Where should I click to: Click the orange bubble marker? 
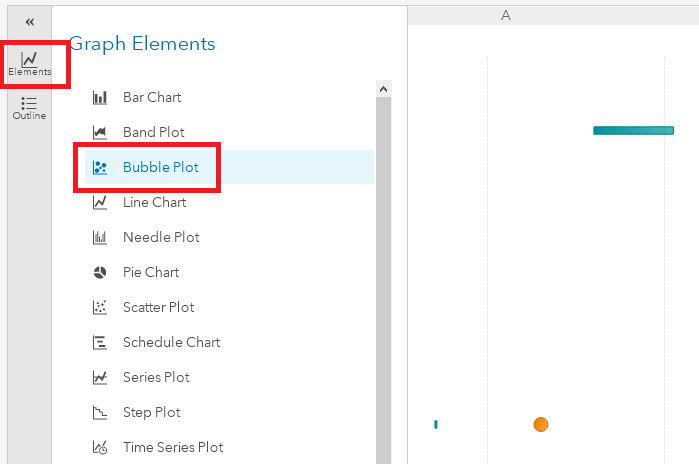click(x=541, y=424)
